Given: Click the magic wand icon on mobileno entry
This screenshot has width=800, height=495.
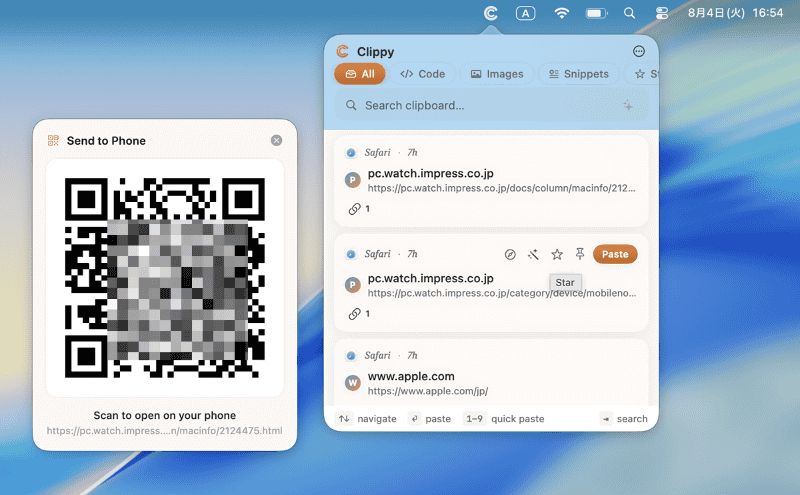Looking at the screenshot, I should [533, 254].
